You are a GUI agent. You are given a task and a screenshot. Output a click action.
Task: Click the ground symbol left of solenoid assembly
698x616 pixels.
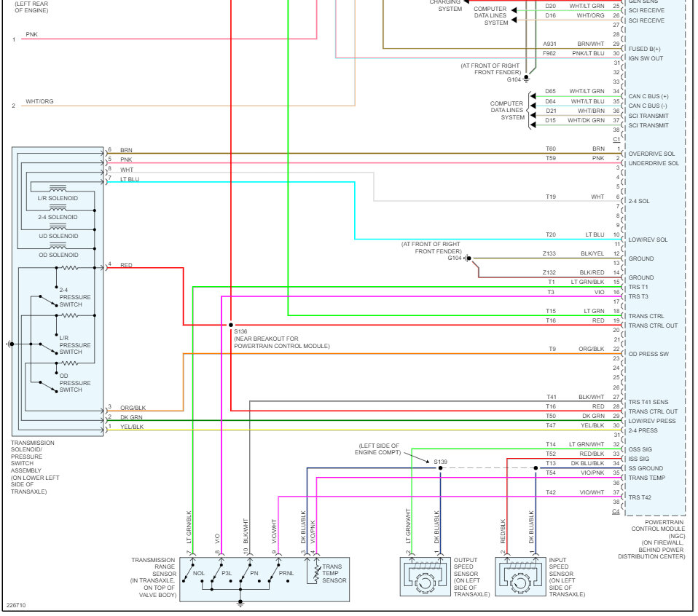tap(9, 344)
